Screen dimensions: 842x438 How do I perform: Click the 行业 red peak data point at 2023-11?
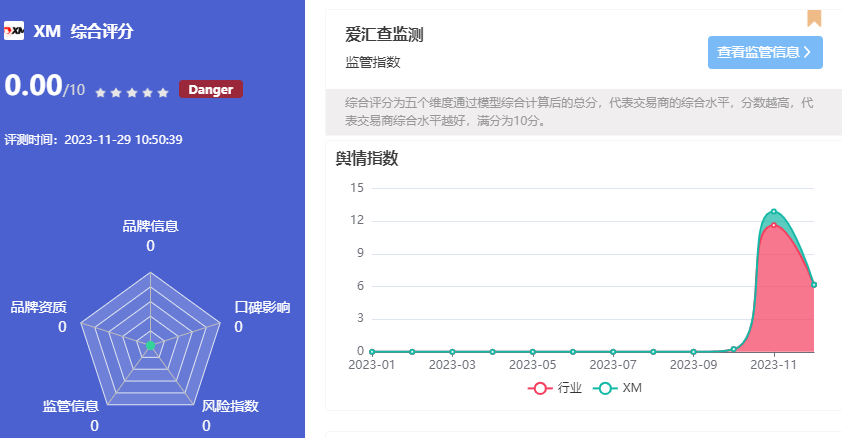774,225
